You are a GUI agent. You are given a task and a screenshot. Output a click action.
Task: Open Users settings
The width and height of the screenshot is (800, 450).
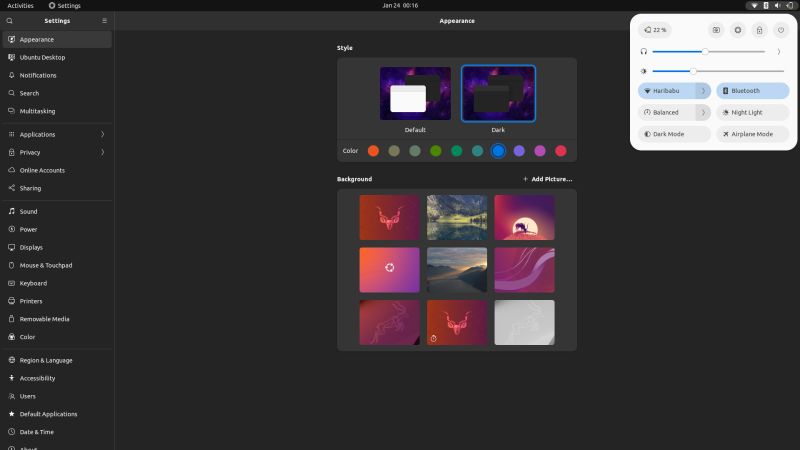tap(57, 396)
